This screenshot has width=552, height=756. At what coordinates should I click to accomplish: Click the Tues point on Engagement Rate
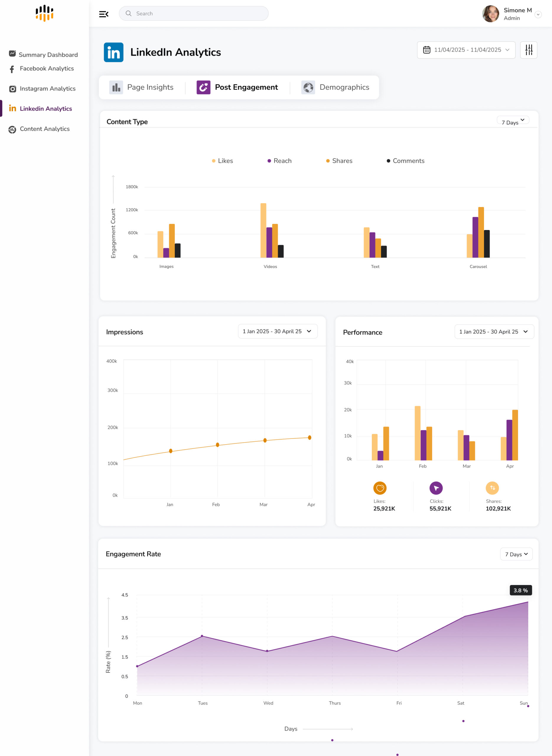click(x=202, y=636)
